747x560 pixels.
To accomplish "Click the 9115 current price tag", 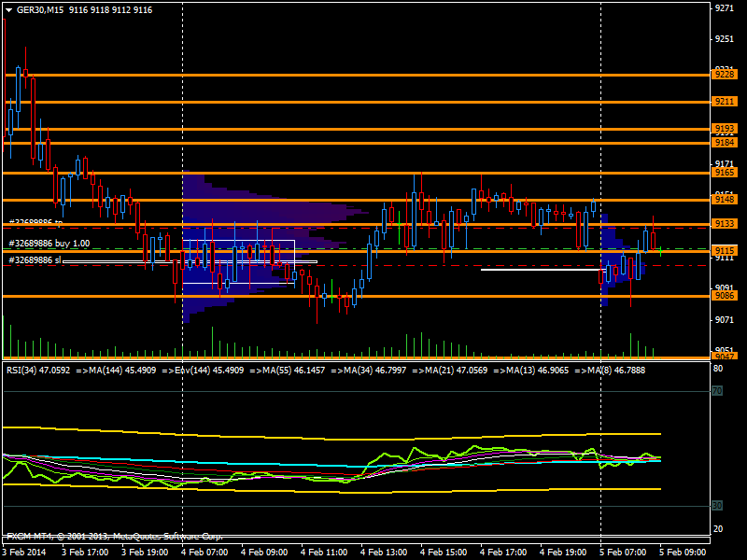I will (724, 250).
